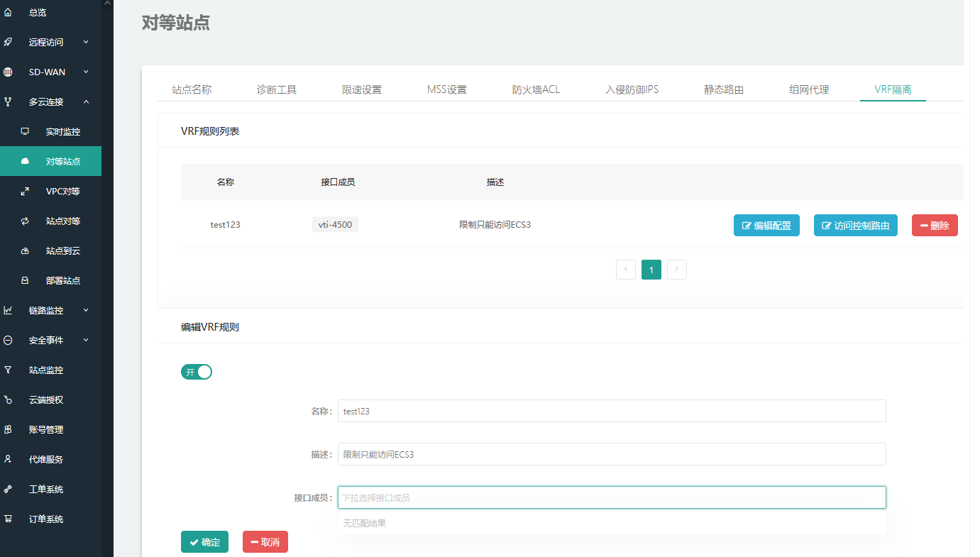Click the red 取消 button

pyautogui.click(x=265, y=542)
